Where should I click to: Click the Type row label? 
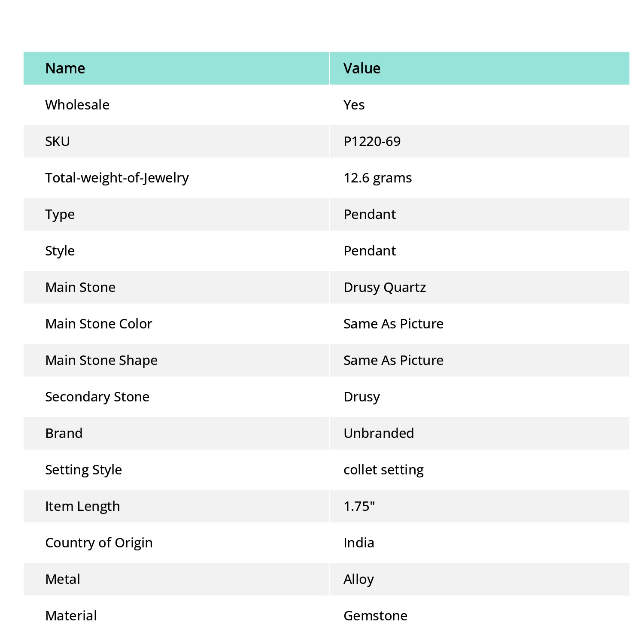coord(60,215)
